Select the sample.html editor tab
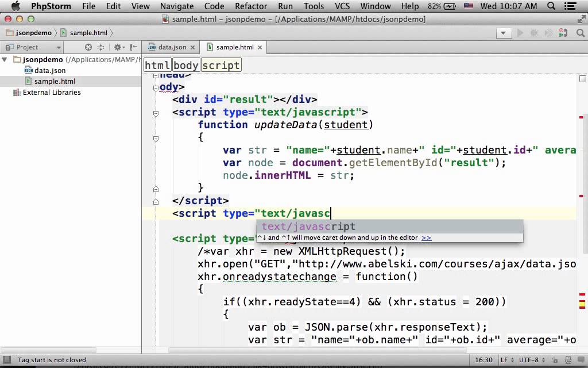The height and width of the screenshot is (368, 588). [x=234, y=47]
